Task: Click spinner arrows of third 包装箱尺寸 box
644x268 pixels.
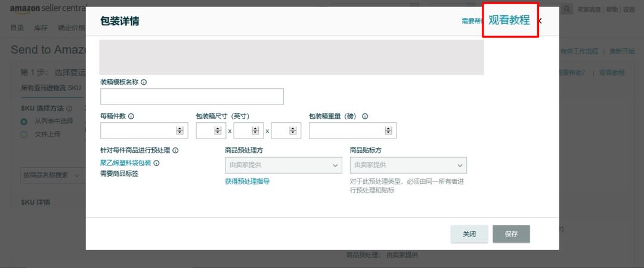Action: (x=293, y=131)
